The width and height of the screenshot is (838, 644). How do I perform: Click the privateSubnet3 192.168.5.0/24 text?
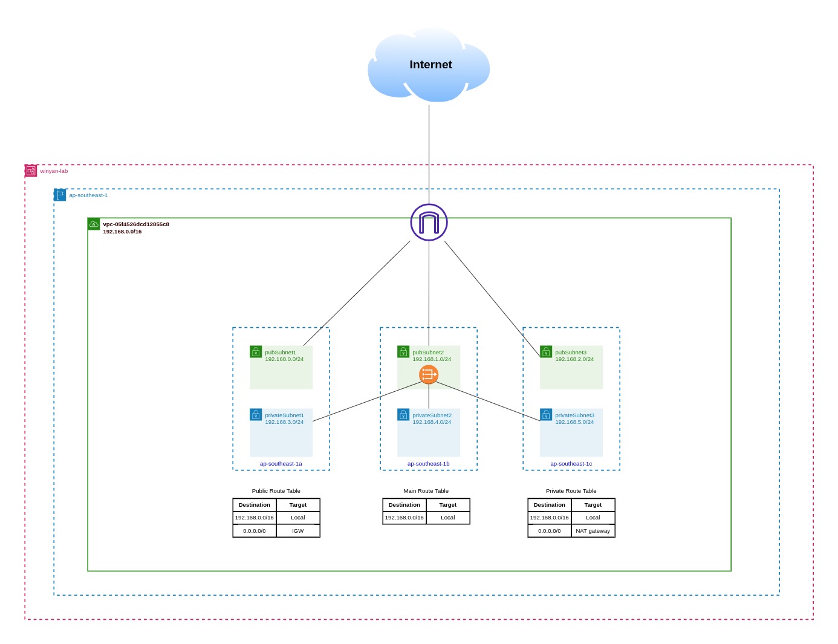574,418
